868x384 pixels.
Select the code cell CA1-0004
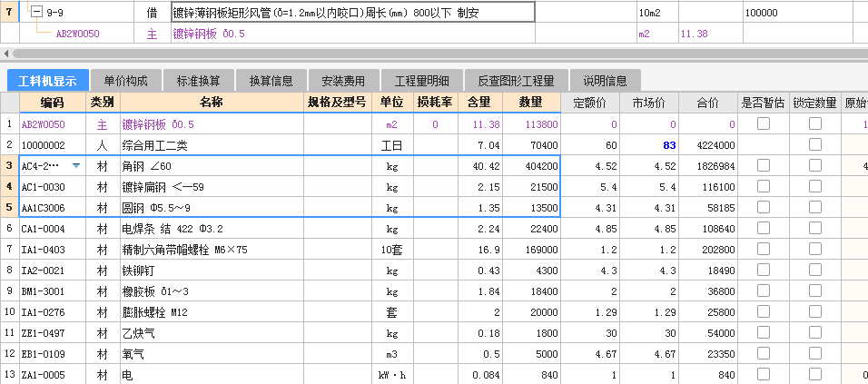click(52, 229)
